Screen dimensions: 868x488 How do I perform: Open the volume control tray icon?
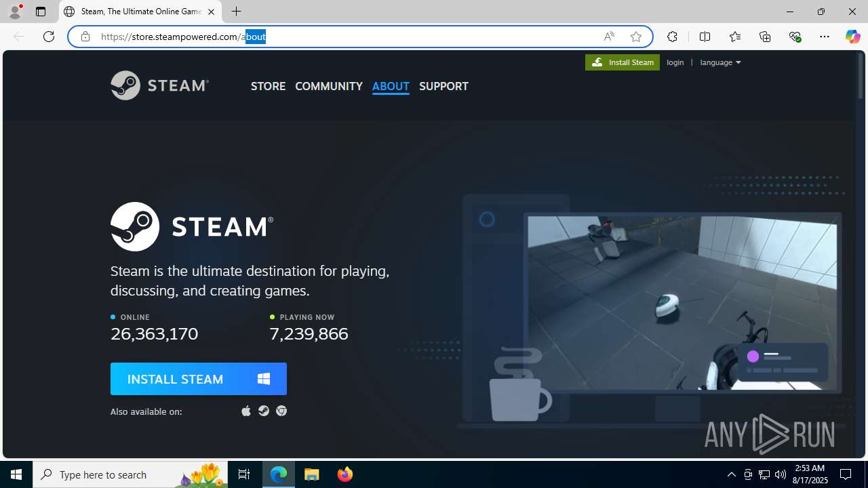click(x=780, y=474)
